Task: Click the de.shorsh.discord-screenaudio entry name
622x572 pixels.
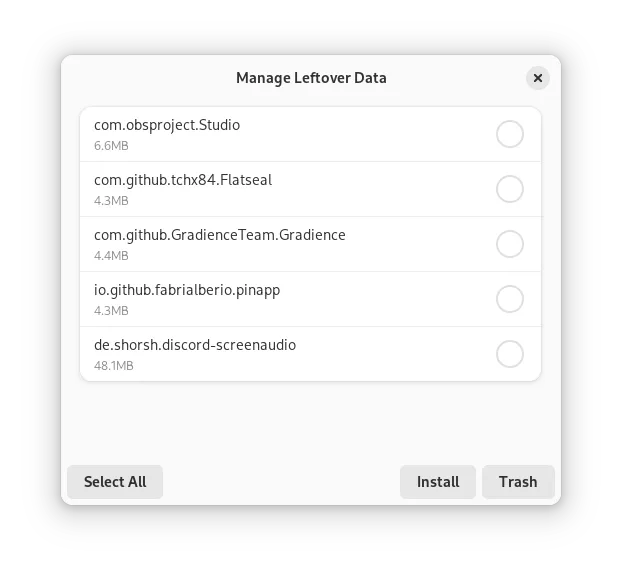Action: (195, 345)
